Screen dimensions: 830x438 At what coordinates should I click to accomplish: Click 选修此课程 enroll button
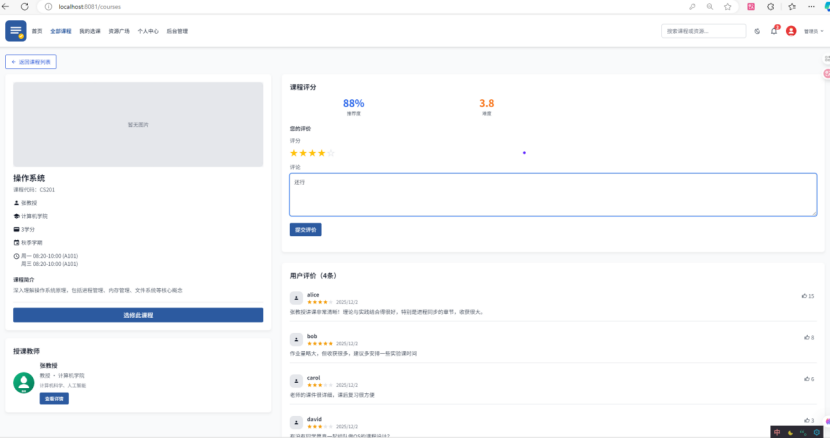(138, 315)
